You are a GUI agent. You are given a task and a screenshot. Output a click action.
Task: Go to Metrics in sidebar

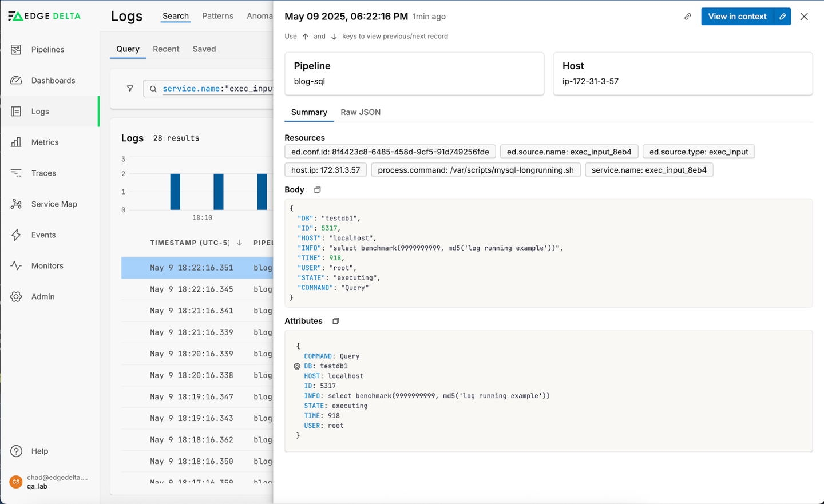pyautogui.click(x=45, y=142)
